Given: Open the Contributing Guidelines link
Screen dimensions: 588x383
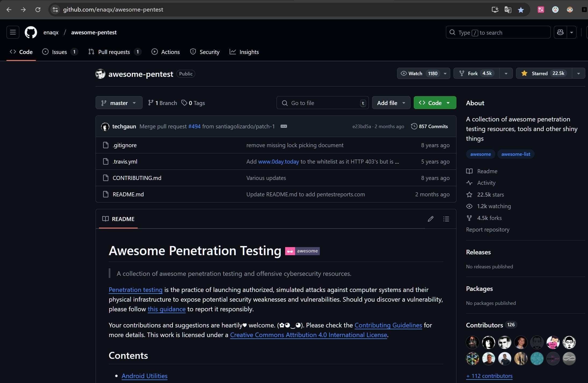Looking at the screenshot, I should coord(388,325).
